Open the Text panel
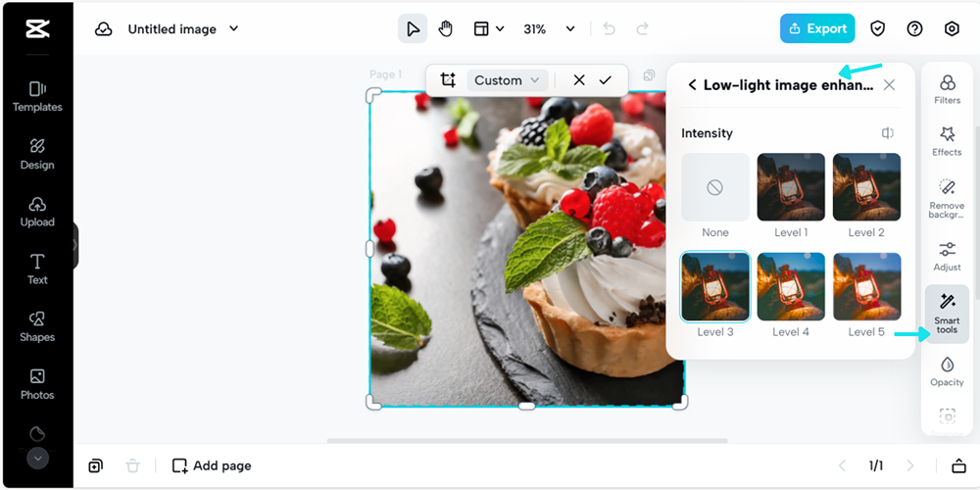 (x=37, y=269)
